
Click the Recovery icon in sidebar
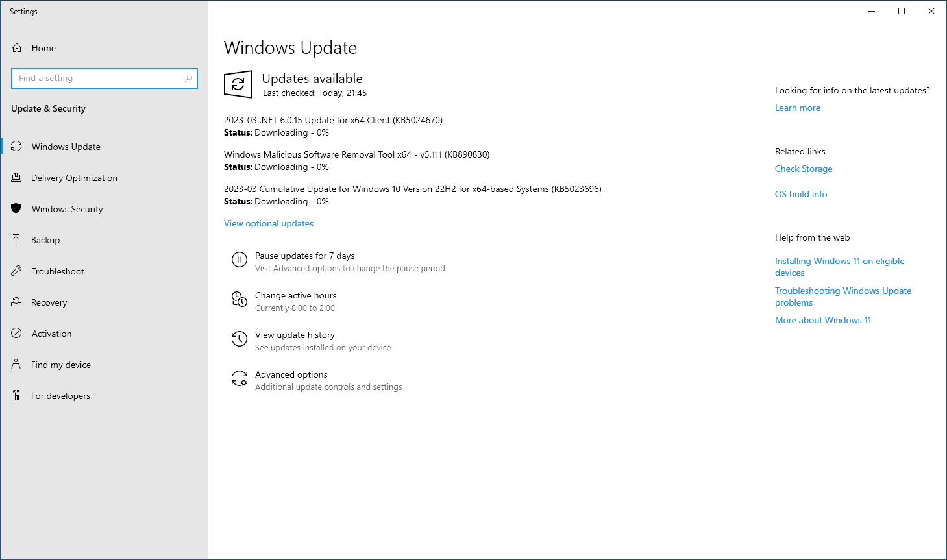(x=17, y=302)
